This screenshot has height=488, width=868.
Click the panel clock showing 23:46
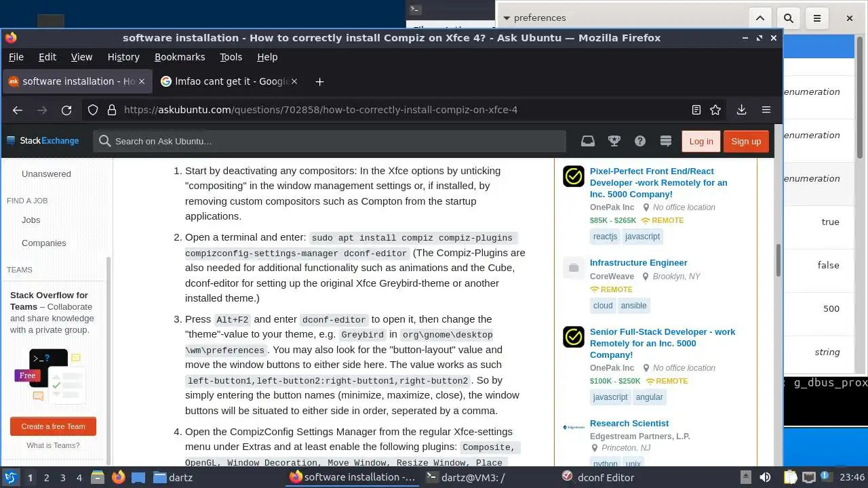click(x=852, y=477)
